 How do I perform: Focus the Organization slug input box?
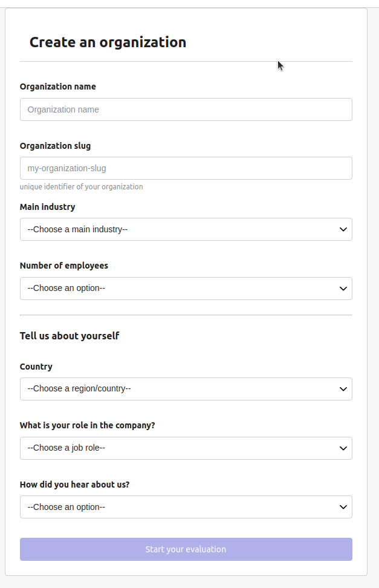pyautogui.click(x=186, y=168)
